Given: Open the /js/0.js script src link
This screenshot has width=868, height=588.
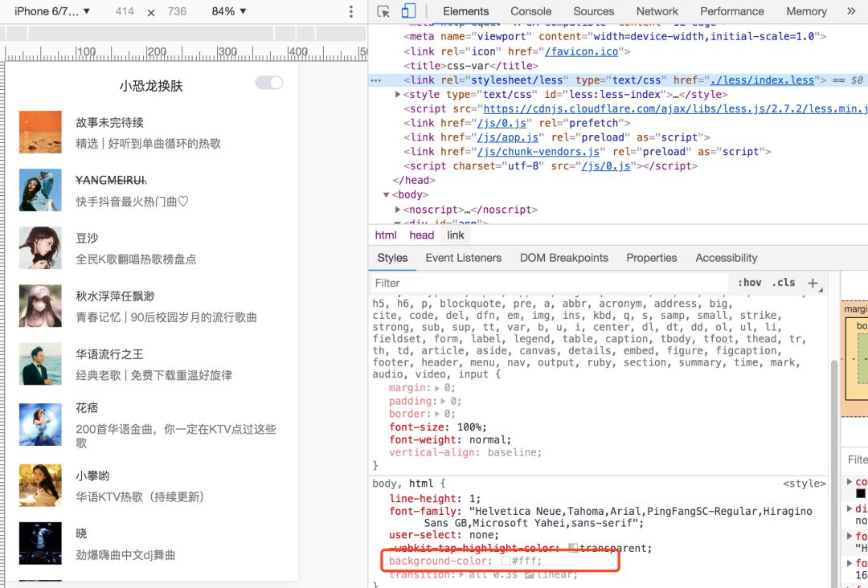Looking at the screenshot, I should pos(606,166).
